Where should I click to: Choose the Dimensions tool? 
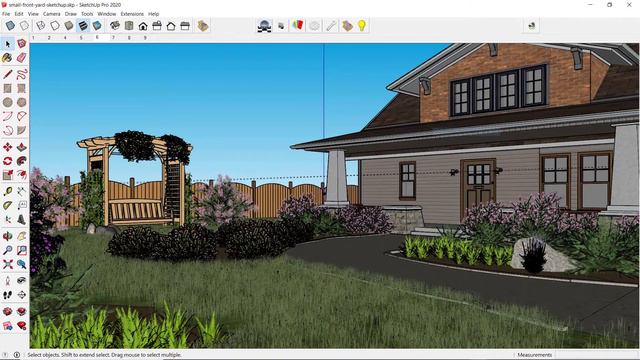[22, 191]
